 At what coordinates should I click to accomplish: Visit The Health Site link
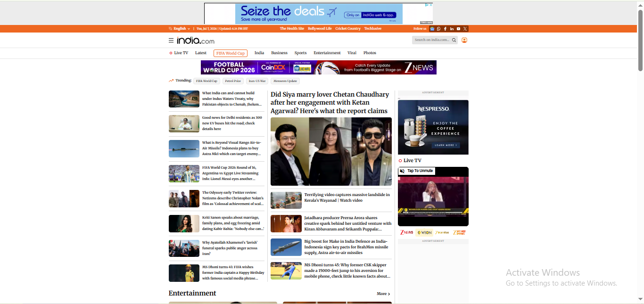[292, 29]
